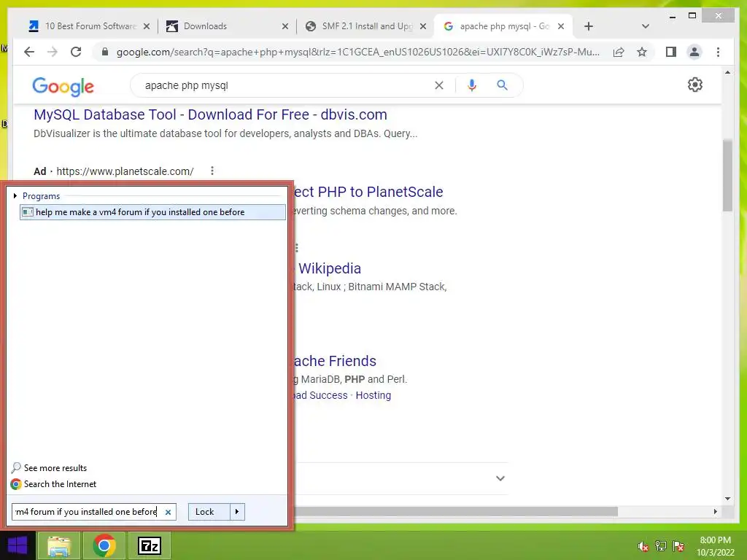Viewport: 747px width, 560px height.
Task: Bookmark this page with the star
Action: click(x=642, y=52)
